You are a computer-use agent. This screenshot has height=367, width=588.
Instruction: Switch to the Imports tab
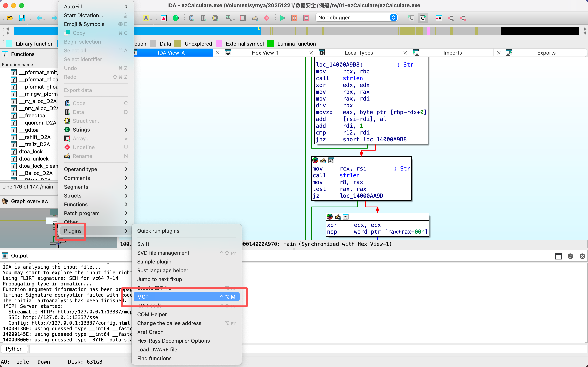pyautogui.click(x=452, y=53)
